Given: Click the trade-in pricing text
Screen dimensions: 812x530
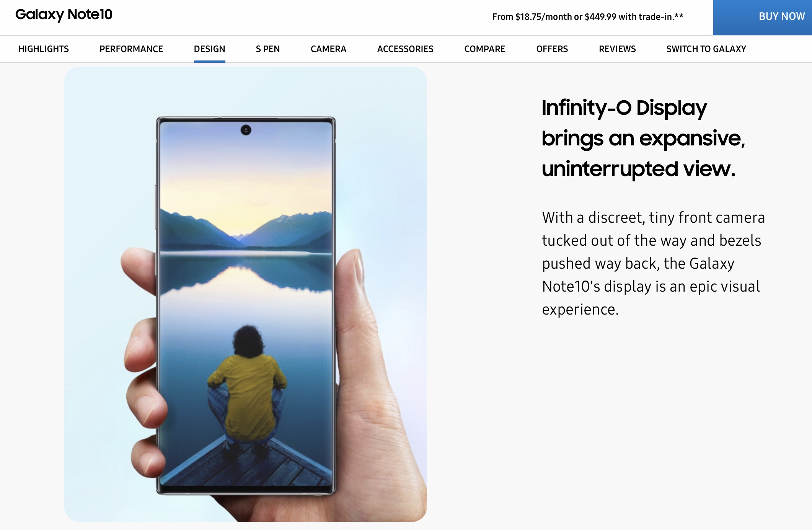Looking at the screenshot, I should [x=588, y=17].
